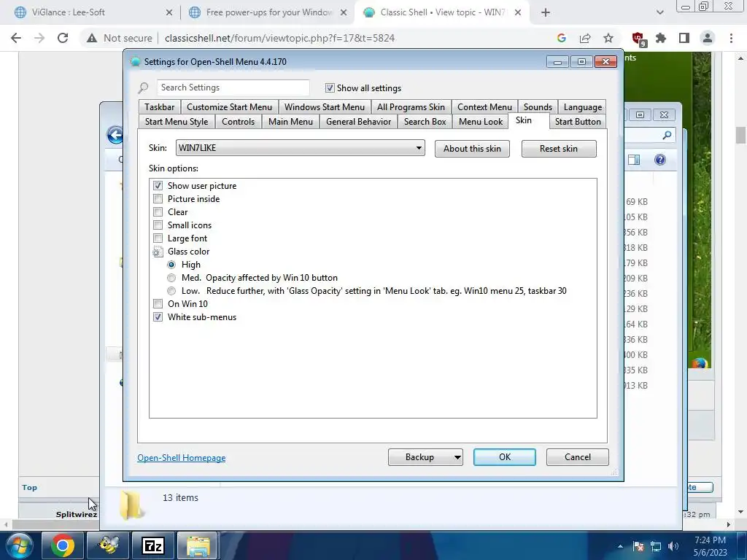
Task: Open the Context Menu tab
Action: click(484, 107)
